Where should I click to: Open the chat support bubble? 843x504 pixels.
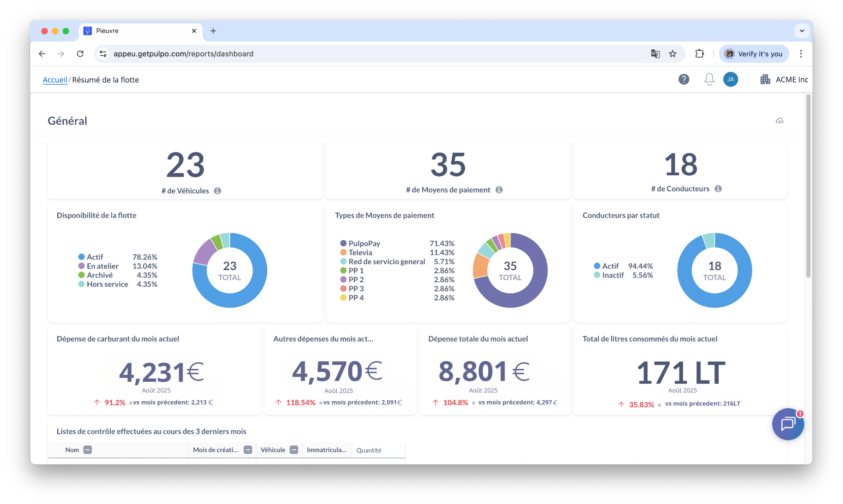tap(788, 424)
